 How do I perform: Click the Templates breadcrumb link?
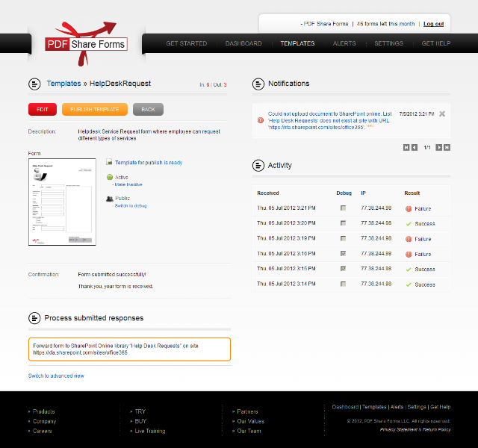tap(63, 84)
